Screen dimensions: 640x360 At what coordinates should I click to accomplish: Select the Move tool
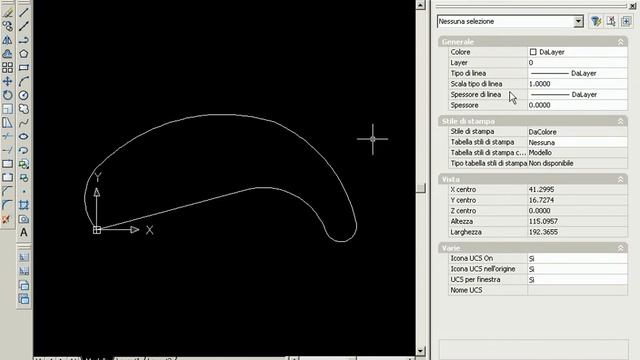point(7,81)
